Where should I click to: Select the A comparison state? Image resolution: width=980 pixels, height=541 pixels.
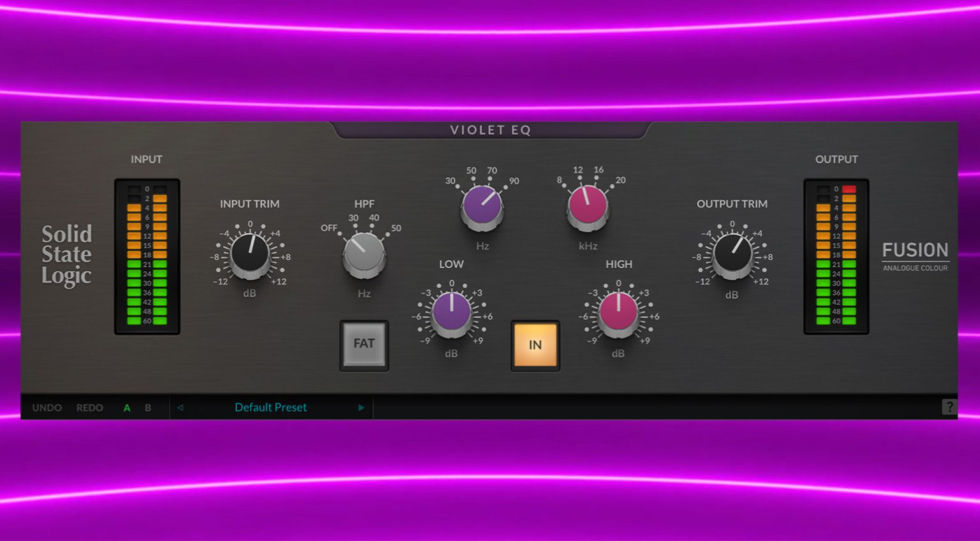pos(127,407)
